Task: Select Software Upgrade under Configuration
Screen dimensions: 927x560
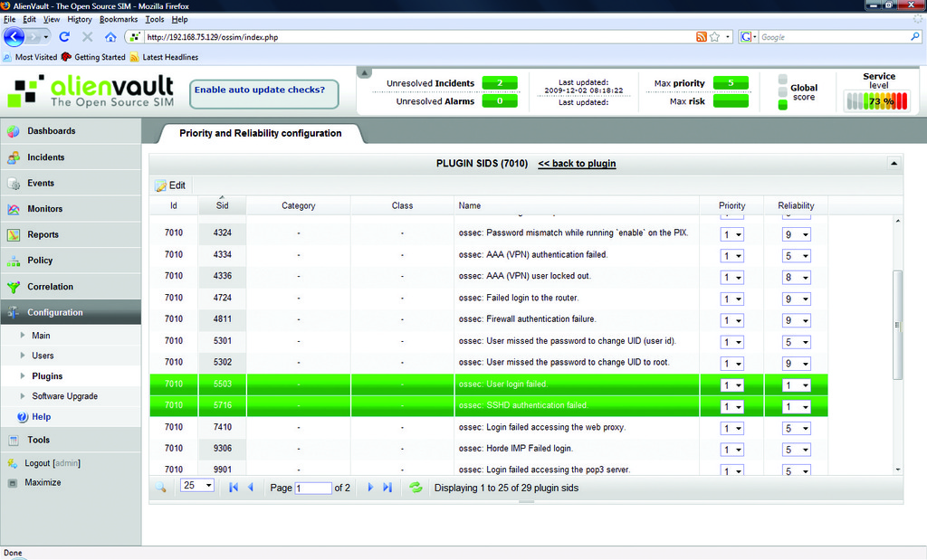Action: pyautogui.click(x=64, y=396)
